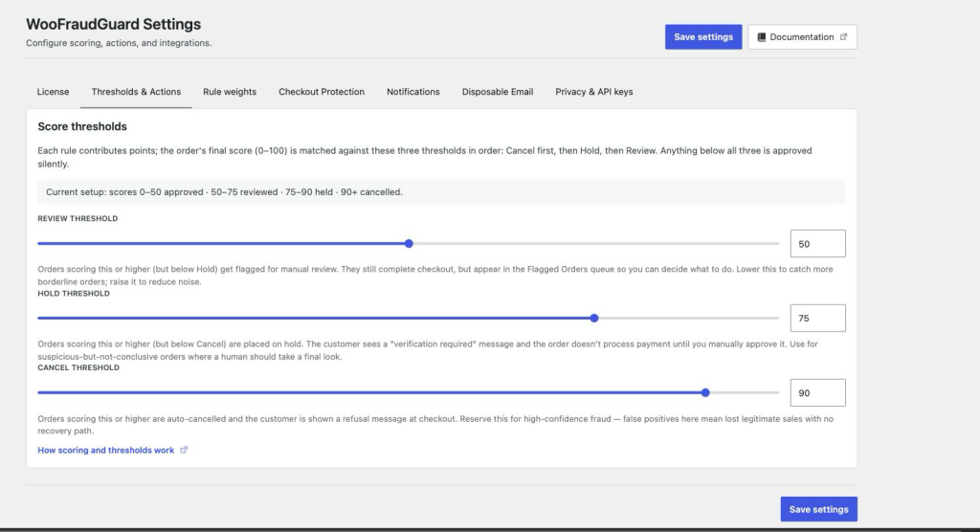Focus the Cancel threshold value field showing 90
Image resolution: width=980 pixels, height=532 pixels.
(817, 392)
